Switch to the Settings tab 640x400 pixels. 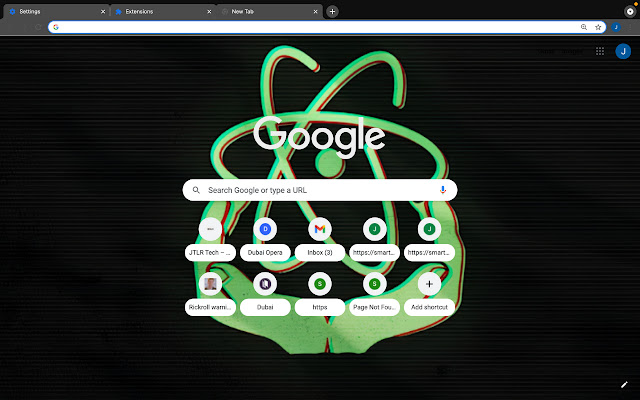(56, 11)
